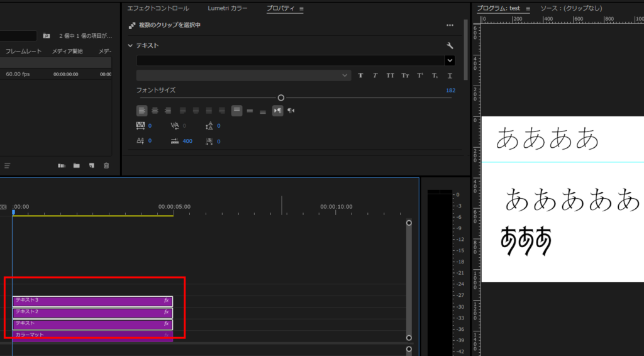Open the three-dot more options menu
This screenshot has height=356, width=644.
pyautogui.click(x=450, y=26)
